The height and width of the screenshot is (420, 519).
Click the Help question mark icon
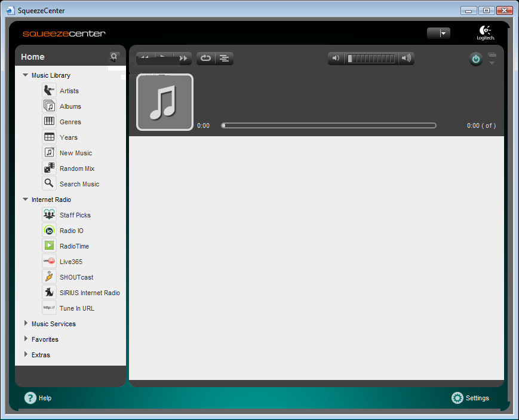tap(30, 398)
